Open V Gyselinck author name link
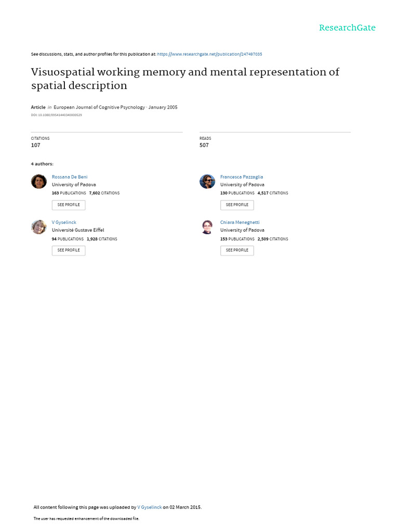Screen dimensions: 399x532 tap(64, 222)
